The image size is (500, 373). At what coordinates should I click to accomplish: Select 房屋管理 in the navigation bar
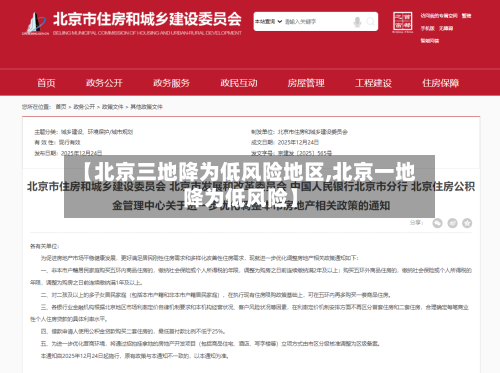[306, 83]
